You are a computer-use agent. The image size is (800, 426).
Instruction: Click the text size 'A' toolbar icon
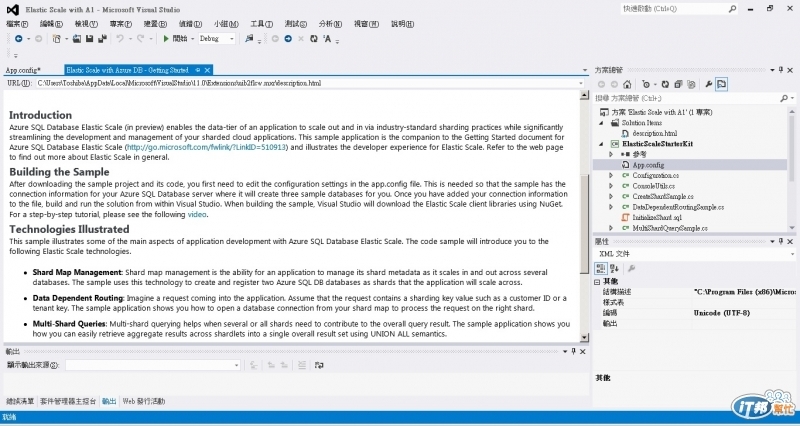[x=327, y=39]
